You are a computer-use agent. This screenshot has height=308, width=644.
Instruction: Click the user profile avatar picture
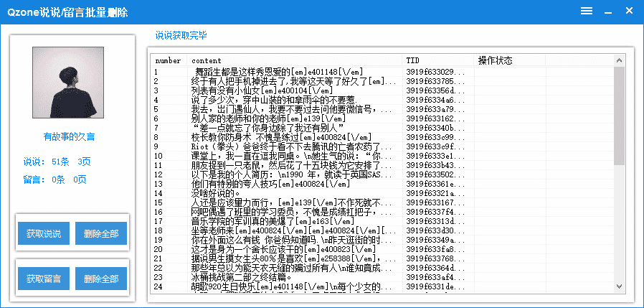click(69, 83)
